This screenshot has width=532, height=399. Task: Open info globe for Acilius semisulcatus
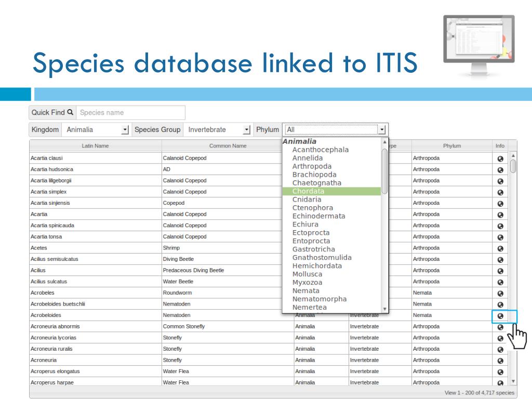[500, 260]
